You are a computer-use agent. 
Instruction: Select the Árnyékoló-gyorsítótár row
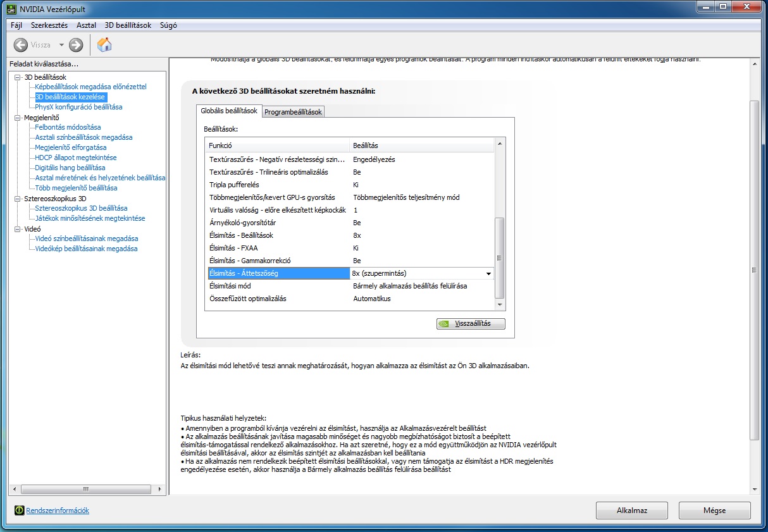click(x=350, y=223)
